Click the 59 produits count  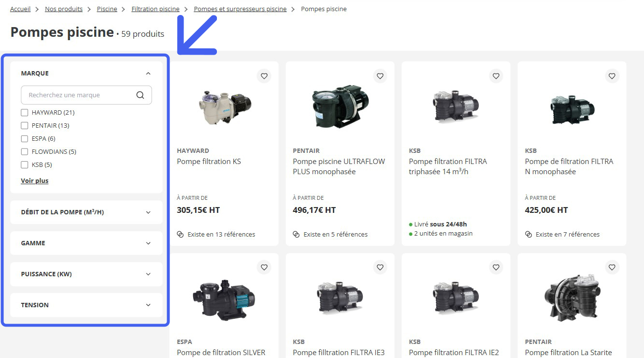pyautogui.click(x=143, y=34)
